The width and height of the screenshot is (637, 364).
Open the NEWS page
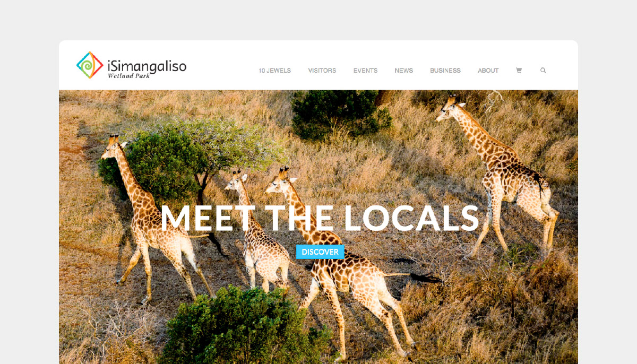(404, 71)
